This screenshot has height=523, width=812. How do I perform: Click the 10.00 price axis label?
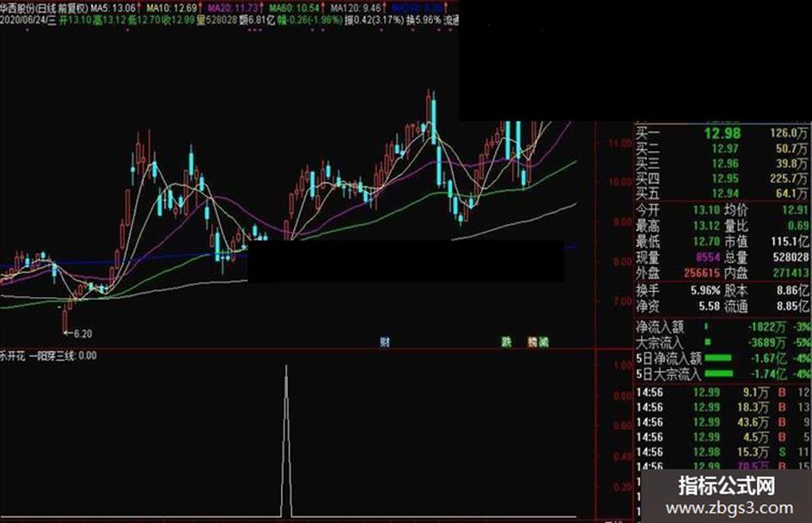pos(621,182)
